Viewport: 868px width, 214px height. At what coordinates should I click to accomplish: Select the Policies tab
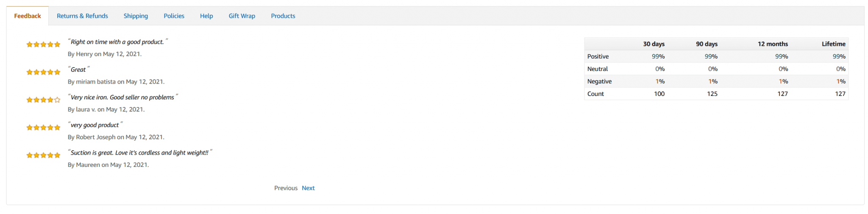coord(174,16)
